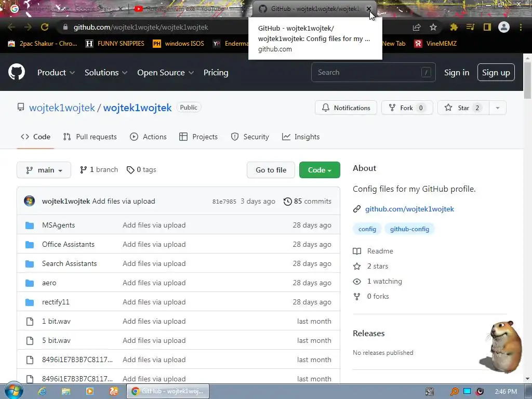Image resolution: width=532 pixels, height=399 pixels.
Task: Open the VineMEMZ bookmark
Action: pyautogui.click(x=436, y=44)
